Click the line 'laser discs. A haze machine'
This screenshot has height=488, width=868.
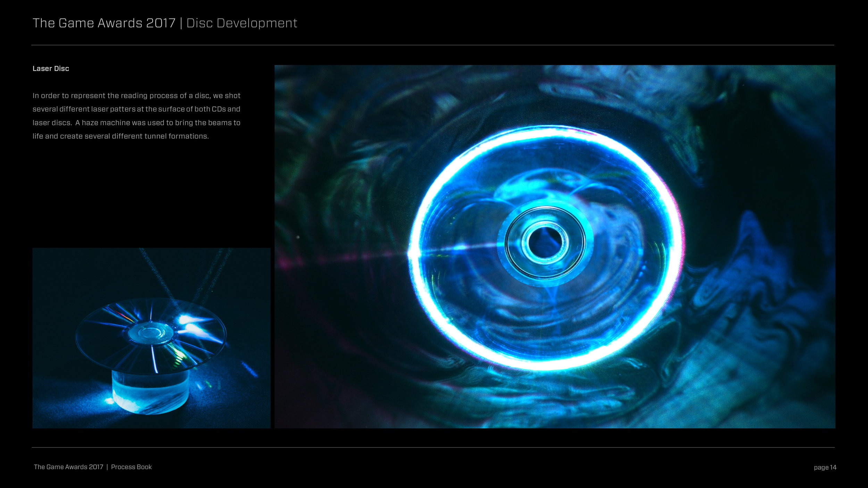(x=136, y=123)
